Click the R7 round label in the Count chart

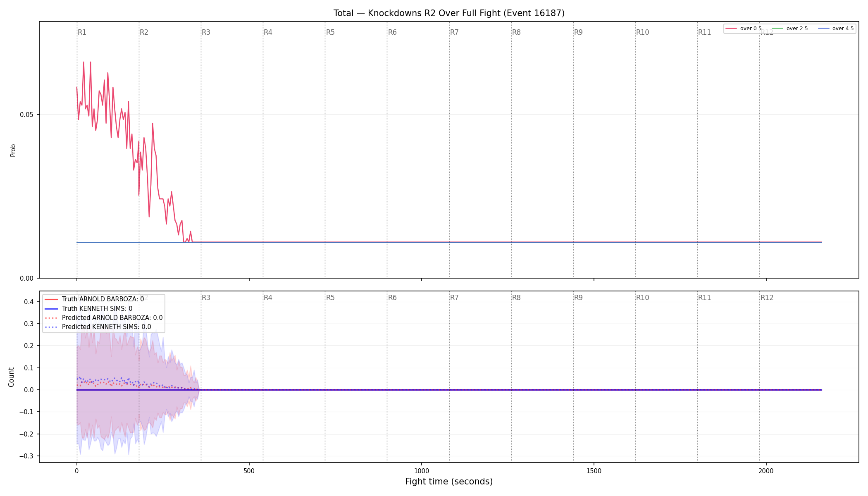point(455,298)
